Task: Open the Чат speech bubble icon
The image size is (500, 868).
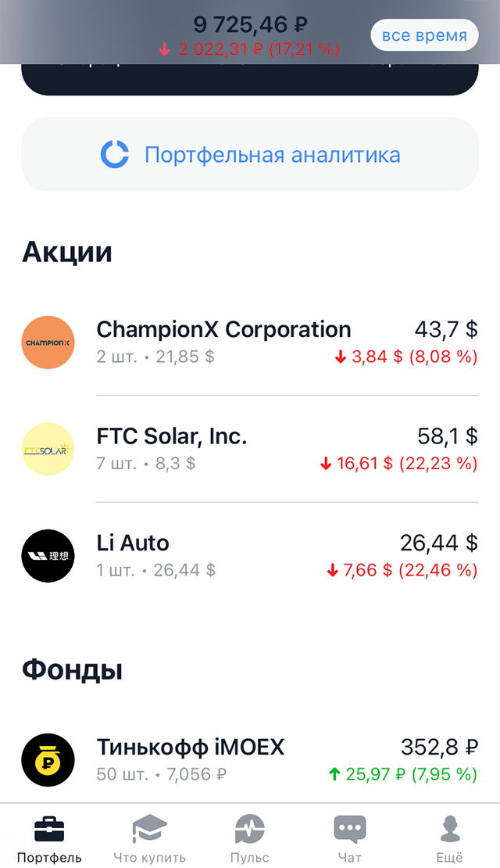Action: coord(349,828)
